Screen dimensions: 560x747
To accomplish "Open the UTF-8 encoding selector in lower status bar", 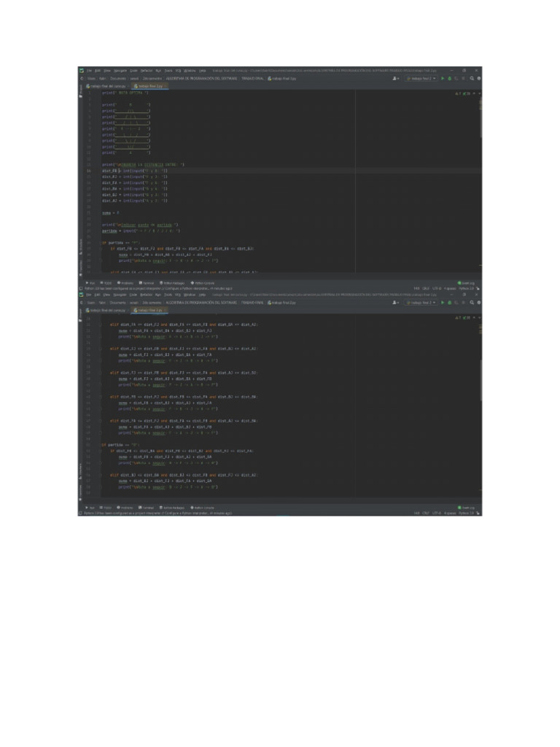I will click(x=437, y=513).
